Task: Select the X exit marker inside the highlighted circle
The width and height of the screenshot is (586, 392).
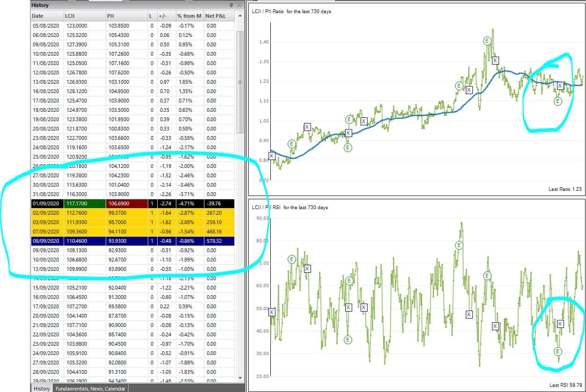Action: (x=560, y=86)
